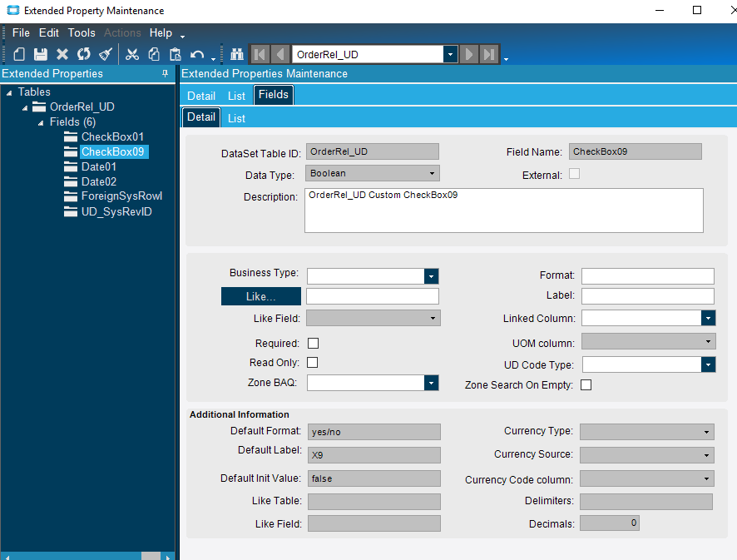
Task: Open the Tools menu
Action: [82, 33]
